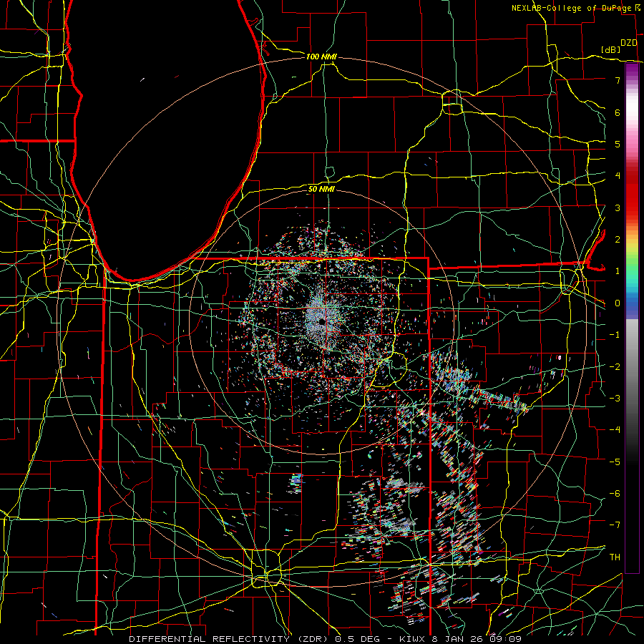The width and height of the screenshot is (644, 644).
Task: Click the 0 value on color scale
Action: point(618,303)
